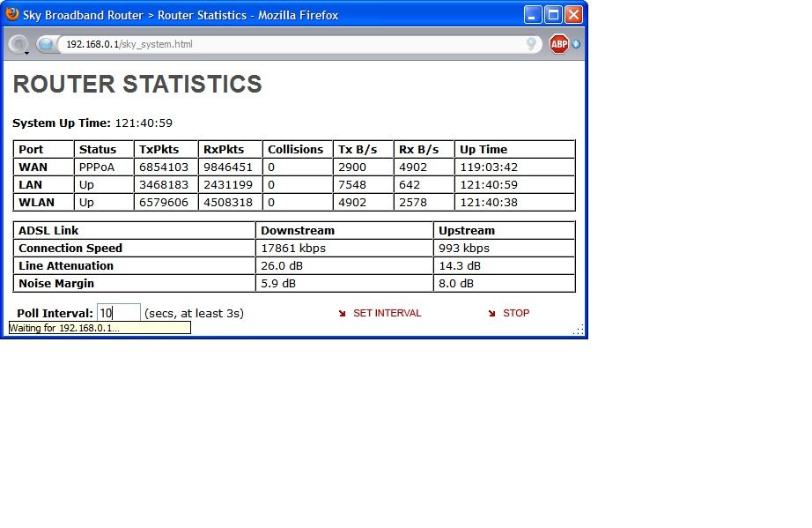
Task: Expand the dropdown arrow beside the ABP icon
Action: 576,44
